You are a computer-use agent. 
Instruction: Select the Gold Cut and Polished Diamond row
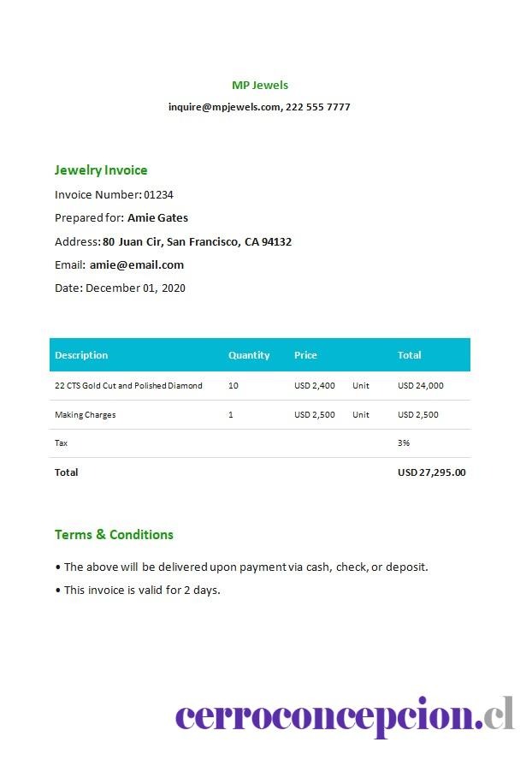[260, 386]
